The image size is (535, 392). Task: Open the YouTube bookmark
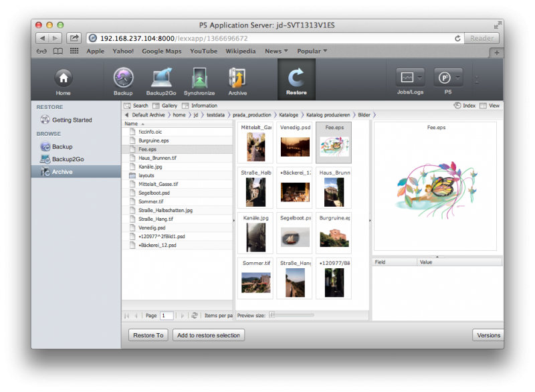(x=204, y=52)
